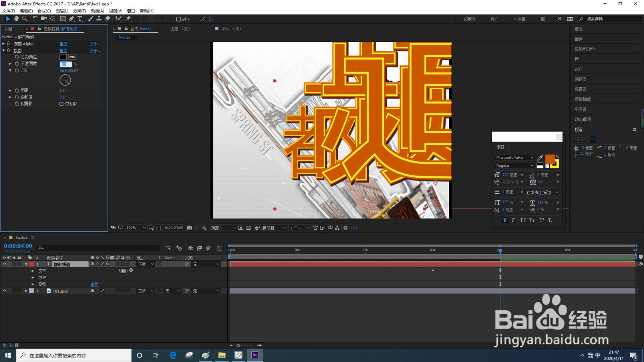644x362 pixels.
Task: Enable the shadow only checkbox
Action: [62, 104]
